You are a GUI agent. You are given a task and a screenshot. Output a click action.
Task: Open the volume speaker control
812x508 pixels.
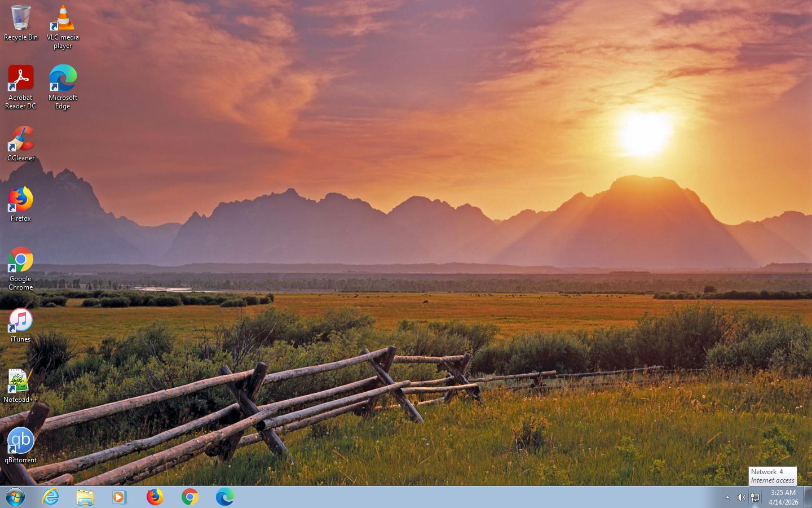[x=741, y=497]
